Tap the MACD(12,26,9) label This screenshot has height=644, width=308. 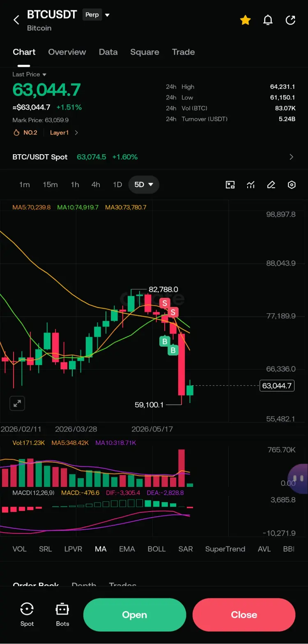click(33, 492)
